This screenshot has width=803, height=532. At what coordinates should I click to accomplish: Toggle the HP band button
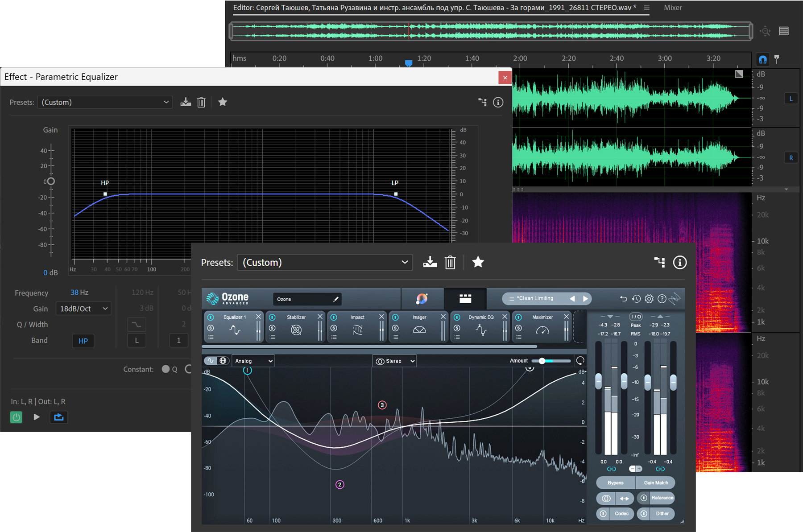(x=83, y=341)
